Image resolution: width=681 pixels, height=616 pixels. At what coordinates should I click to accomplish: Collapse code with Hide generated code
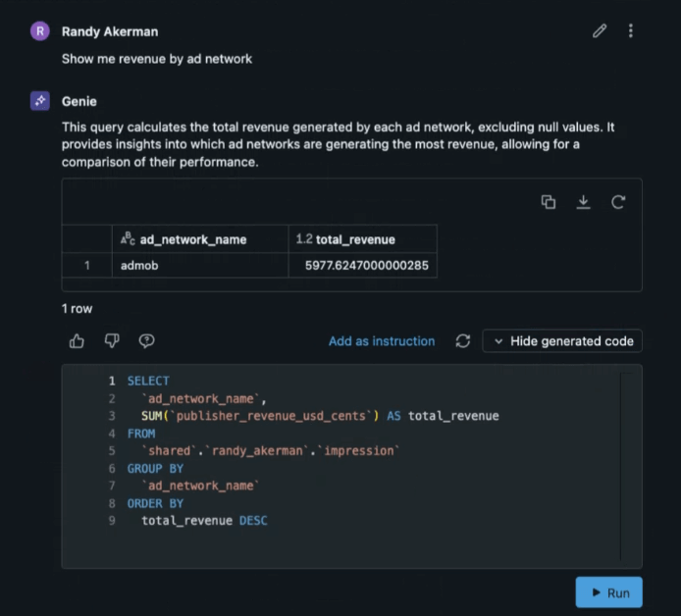562,341
